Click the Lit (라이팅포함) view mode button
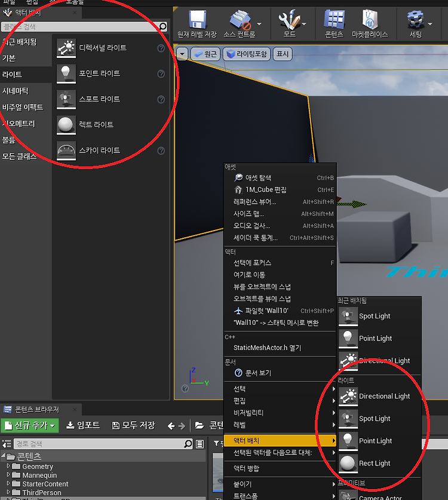This screenshot has height=500, width=448. tap(247, 54)
